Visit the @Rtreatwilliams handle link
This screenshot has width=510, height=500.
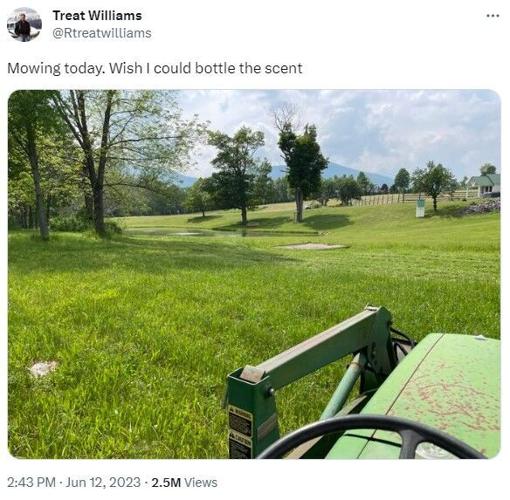click(x=102, y=33)
